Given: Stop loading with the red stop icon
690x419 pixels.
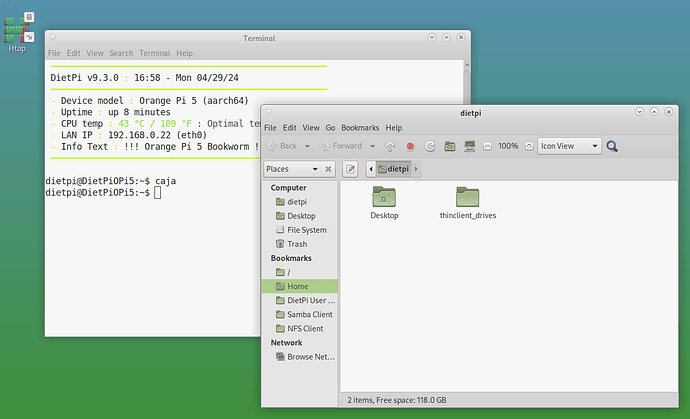Looking at the screenshot, I should [x=410, y=146].
